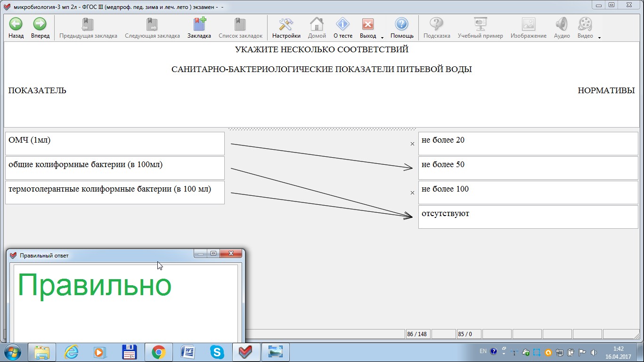
Task: Select the не более 50 answer
Action: (x=528, y=168)
